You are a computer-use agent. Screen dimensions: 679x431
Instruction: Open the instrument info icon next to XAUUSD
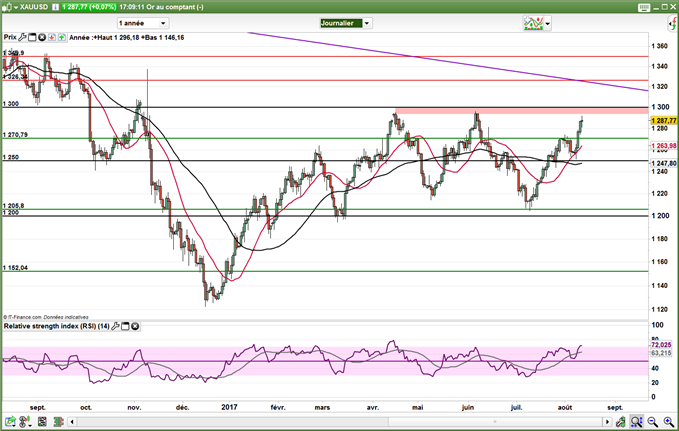[x=55, y=7]
